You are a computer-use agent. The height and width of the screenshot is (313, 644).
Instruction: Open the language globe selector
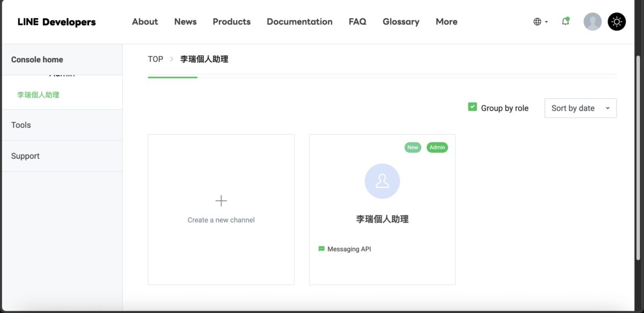pyautogui.click(x=540, y=22)
